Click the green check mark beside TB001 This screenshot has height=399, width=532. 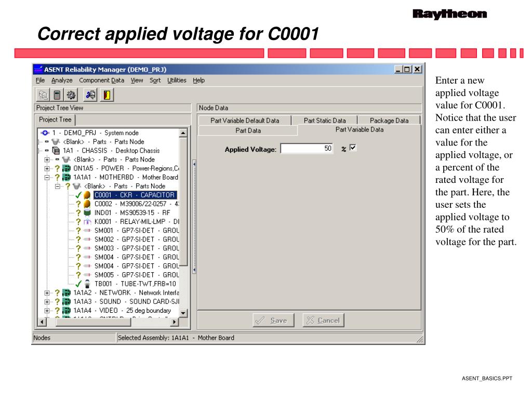78,284
